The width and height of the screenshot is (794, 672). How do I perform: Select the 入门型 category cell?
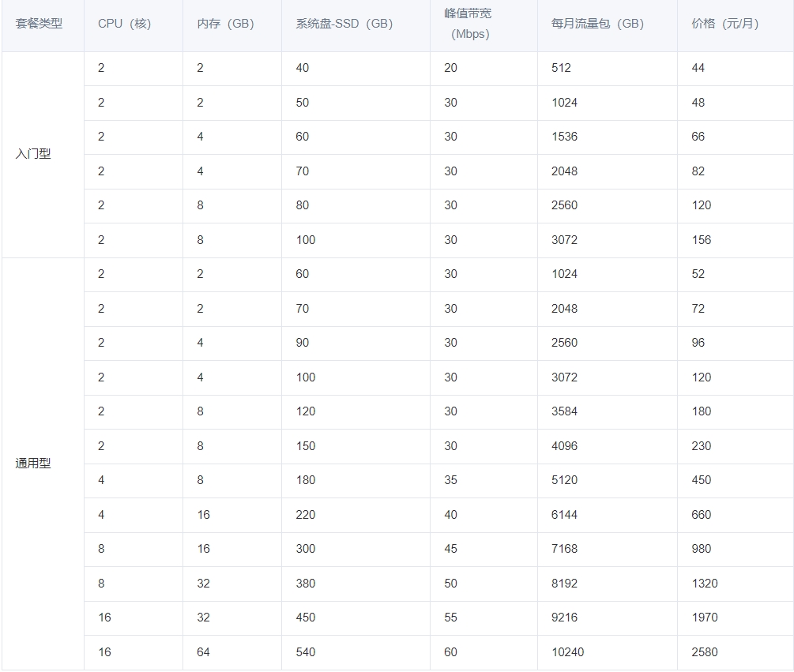[43, 154]
